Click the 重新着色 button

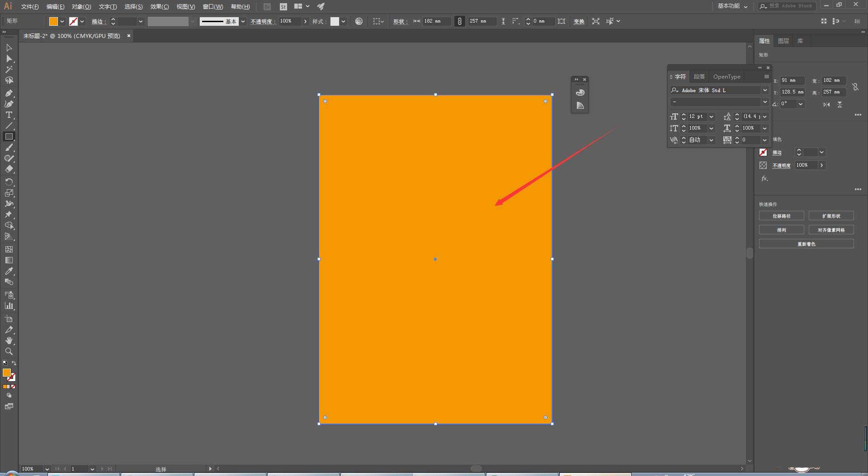[806, 244]
